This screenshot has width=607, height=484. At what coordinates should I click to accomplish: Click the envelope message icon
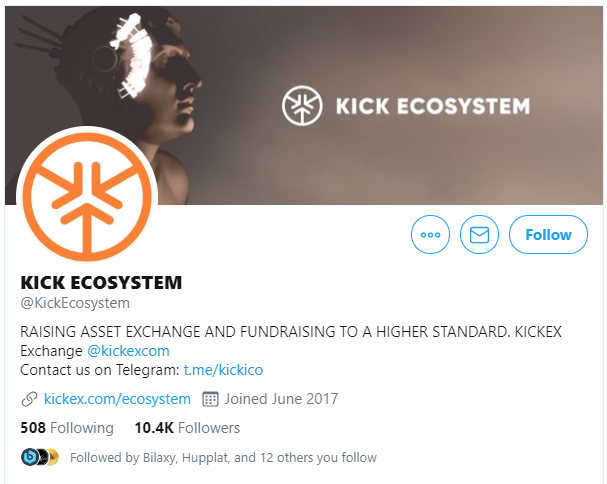click(x=479, y=235)
